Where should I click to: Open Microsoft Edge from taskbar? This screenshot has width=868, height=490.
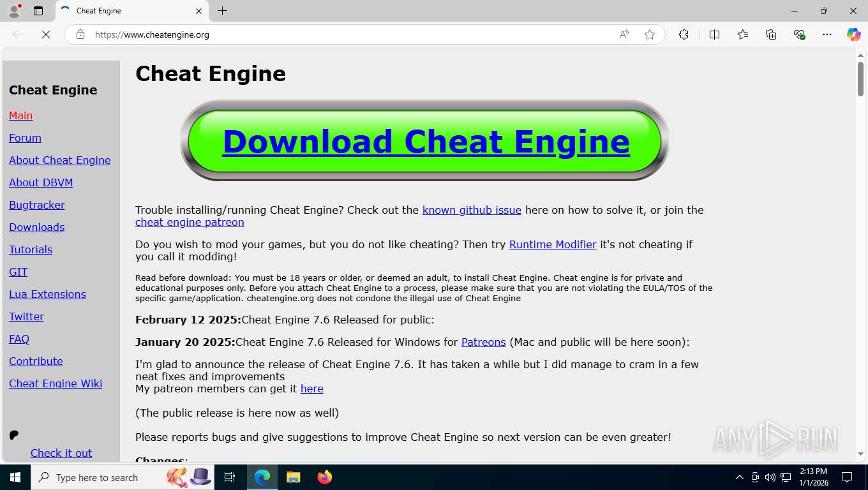pyautogui.click(x=262, y=477)
